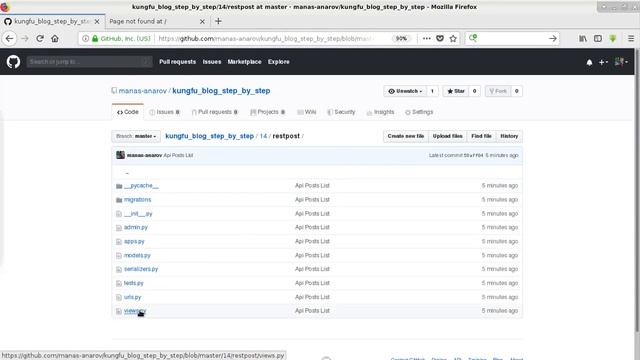640x360 pixels.
Task: Open the tests.py file
Action: pyautogui.click(x=133, y=283)
